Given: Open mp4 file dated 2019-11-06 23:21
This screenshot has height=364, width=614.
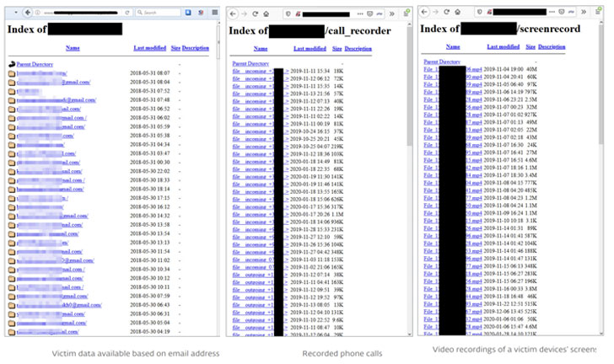Looking at the screenshot, I should click(x=453, y=99).
